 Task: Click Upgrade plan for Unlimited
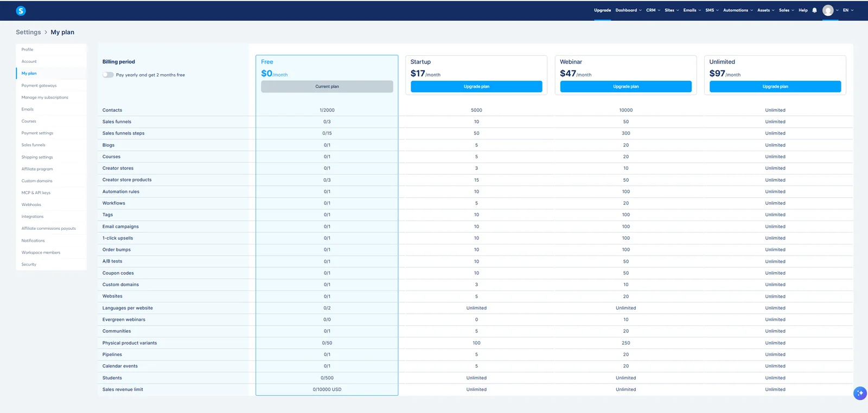(x=775, y=86)
